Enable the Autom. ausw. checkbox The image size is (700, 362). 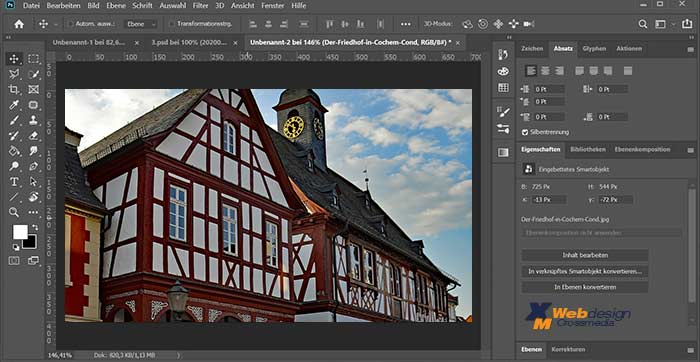[x=71, y=24]
